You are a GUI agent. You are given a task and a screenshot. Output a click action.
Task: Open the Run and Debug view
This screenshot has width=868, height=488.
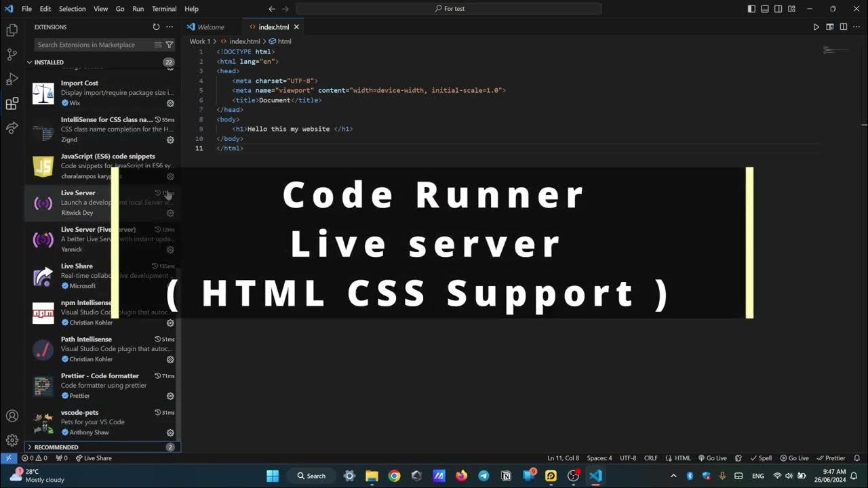pos(12,79)
